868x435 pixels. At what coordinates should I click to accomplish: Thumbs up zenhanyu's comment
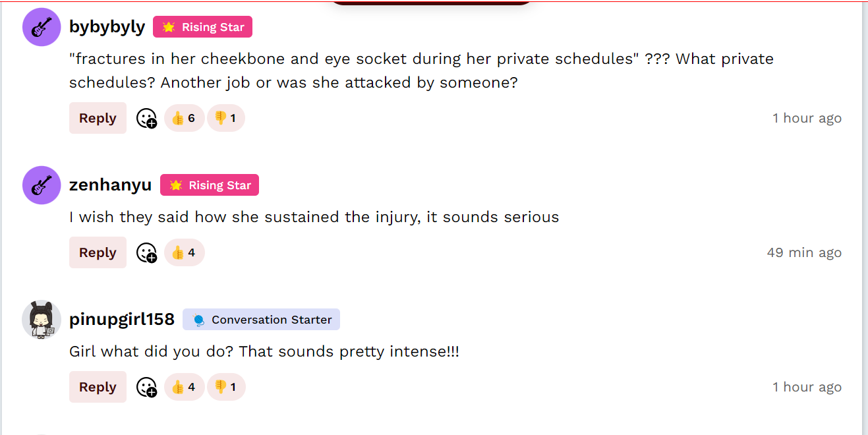[184, 253]
